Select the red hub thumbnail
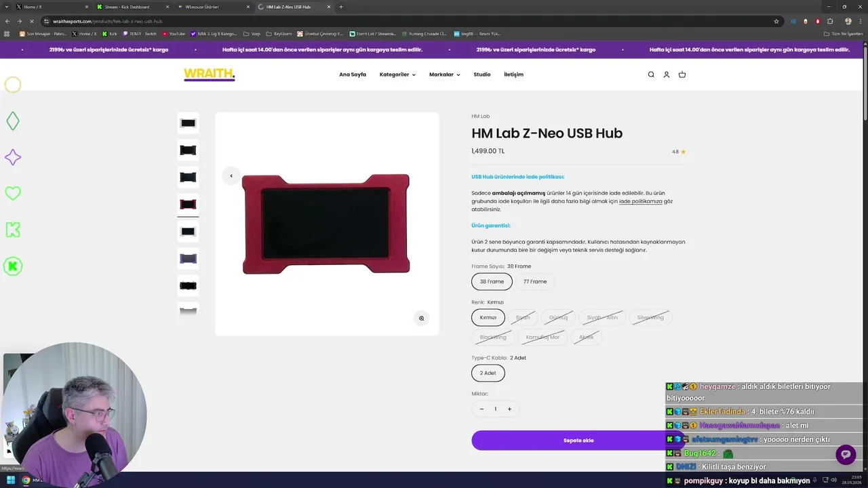Image resolution: width=868 pixels, height=488 pixels. 188,204
